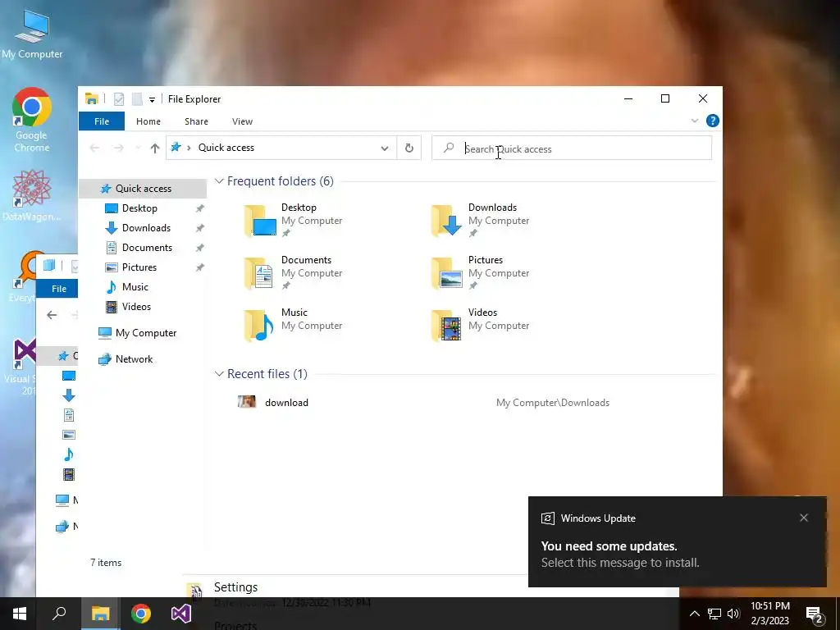840x630 pixels.
Task: Open File Explorer help button
Action: click(713, 121)
